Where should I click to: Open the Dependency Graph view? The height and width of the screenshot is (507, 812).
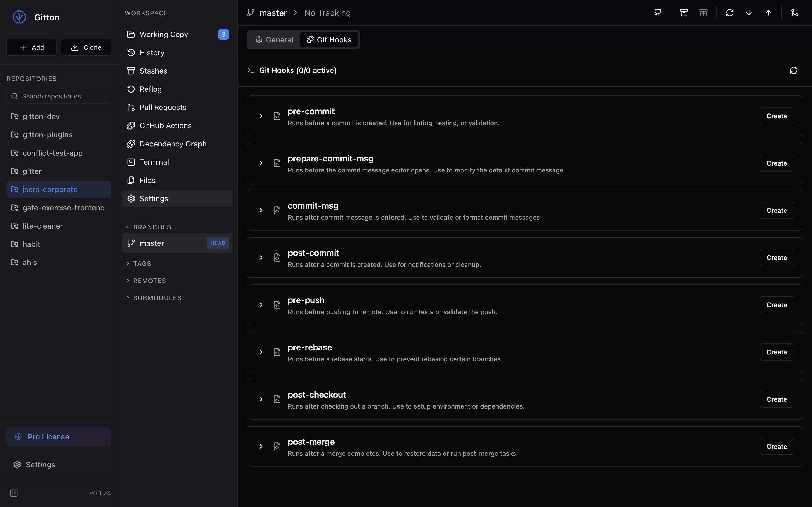point(173,144)
